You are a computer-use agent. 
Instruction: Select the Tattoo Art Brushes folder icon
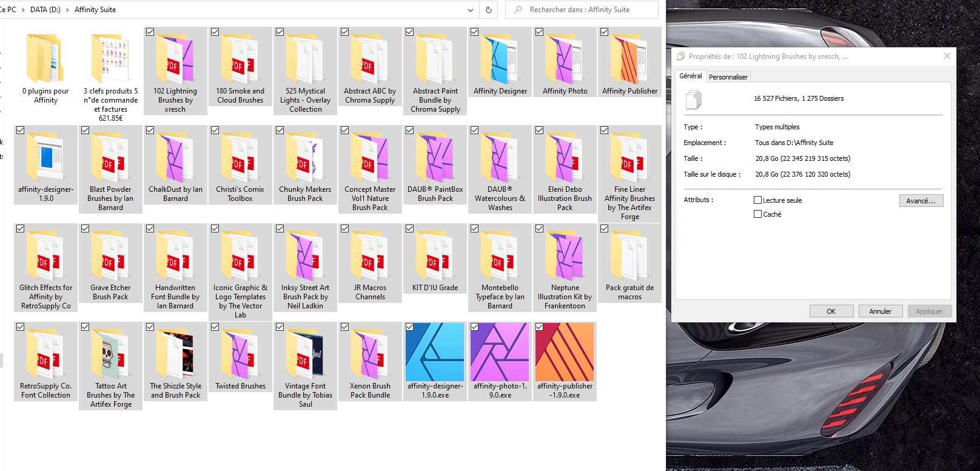point(110,354)
